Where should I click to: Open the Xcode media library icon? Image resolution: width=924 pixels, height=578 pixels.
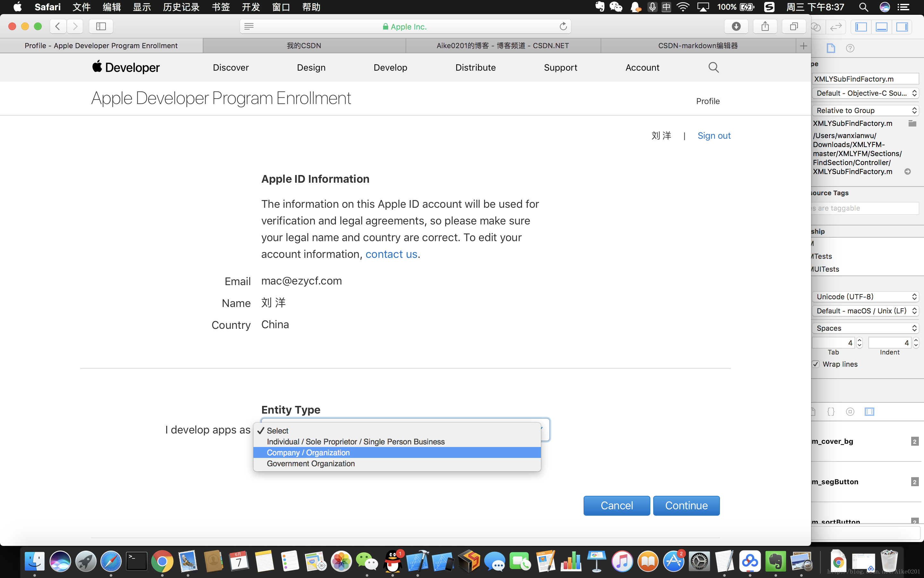coord(869,412)
